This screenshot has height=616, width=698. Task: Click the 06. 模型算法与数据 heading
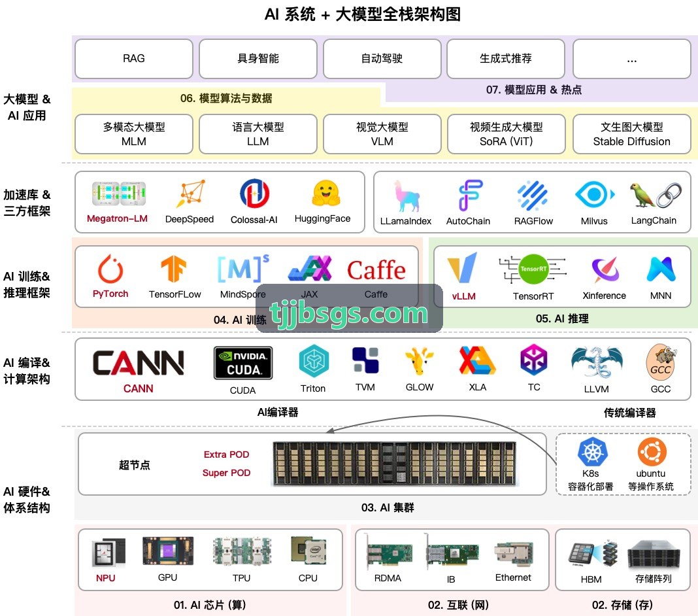tap(226, 98)
